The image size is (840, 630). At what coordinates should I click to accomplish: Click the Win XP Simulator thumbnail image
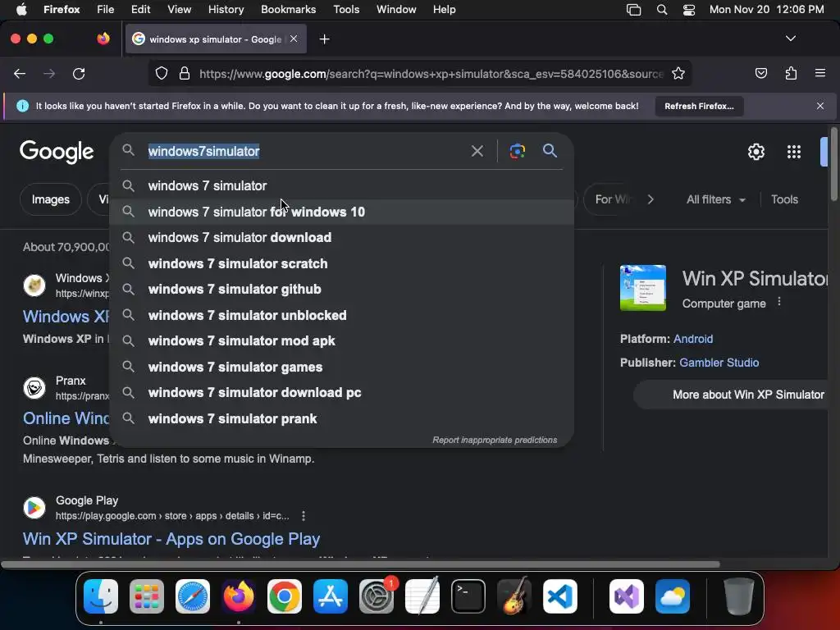(x=643, y=288)
